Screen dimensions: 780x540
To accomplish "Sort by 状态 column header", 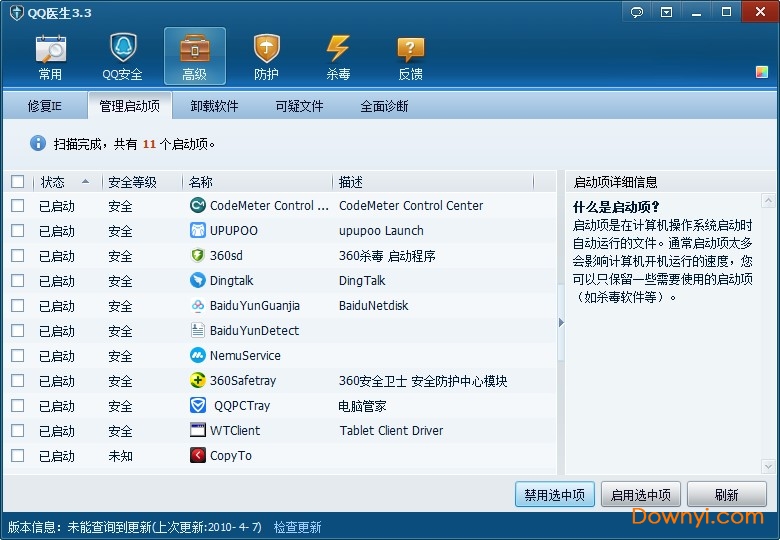I will pos(67,182).
